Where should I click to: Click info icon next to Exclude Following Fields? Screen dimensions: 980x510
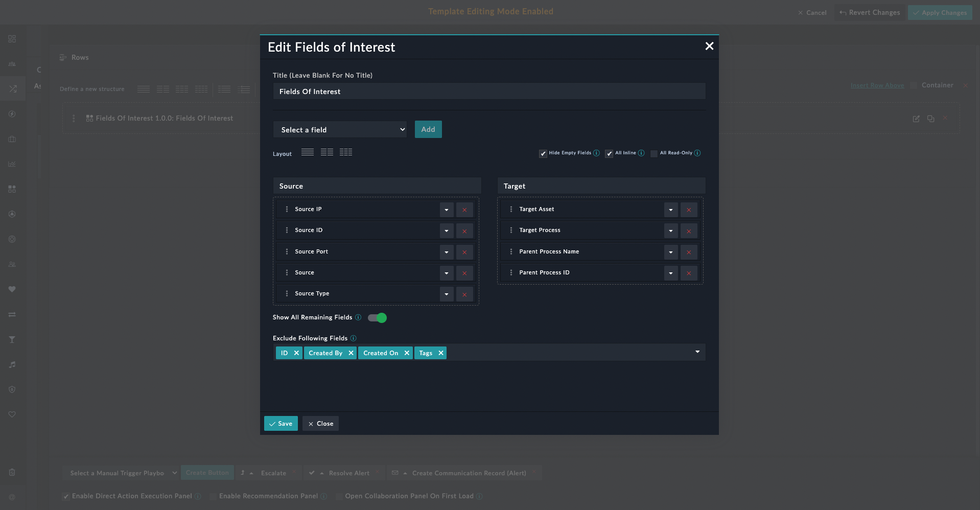[x=354, y=338]
